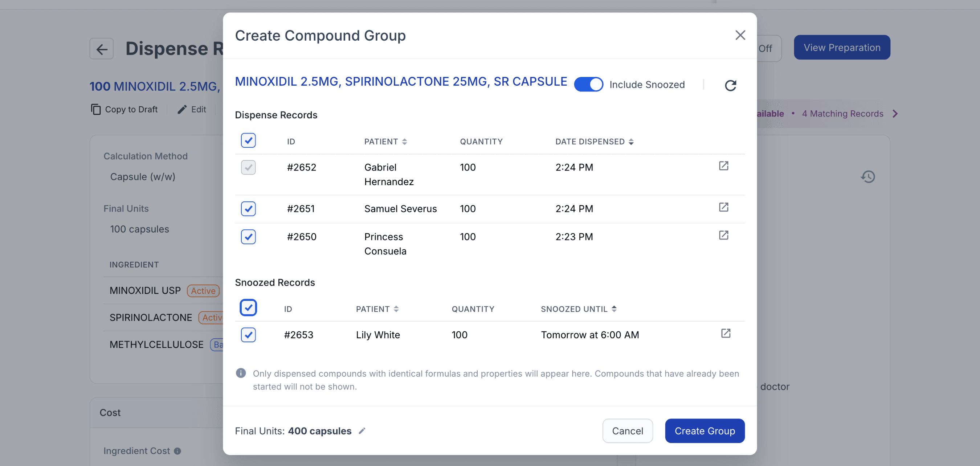Expand 4 Matching Records chevron
Viewport: 980px width, 466px height.
[895, 114]
